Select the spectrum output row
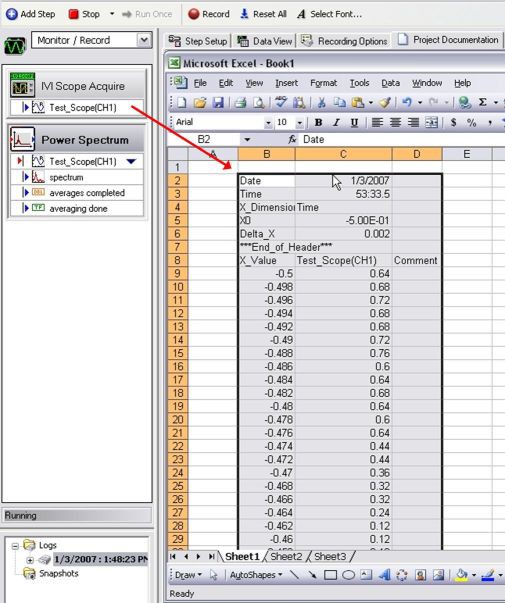 tap(77, 177)
